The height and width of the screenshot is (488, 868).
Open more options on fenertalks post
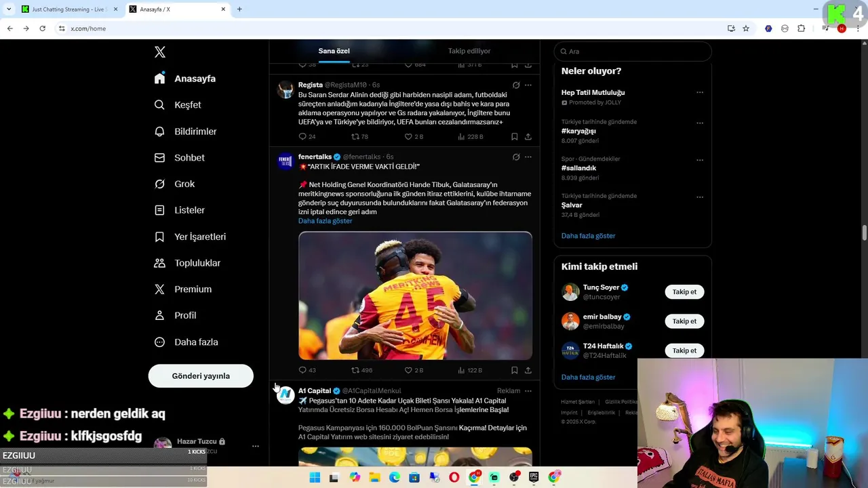click(528, 157)
